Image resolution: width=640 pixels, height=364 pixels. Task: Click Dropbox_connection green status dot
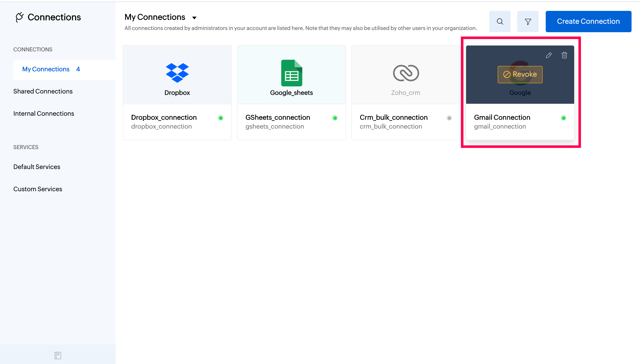(221, 118)
